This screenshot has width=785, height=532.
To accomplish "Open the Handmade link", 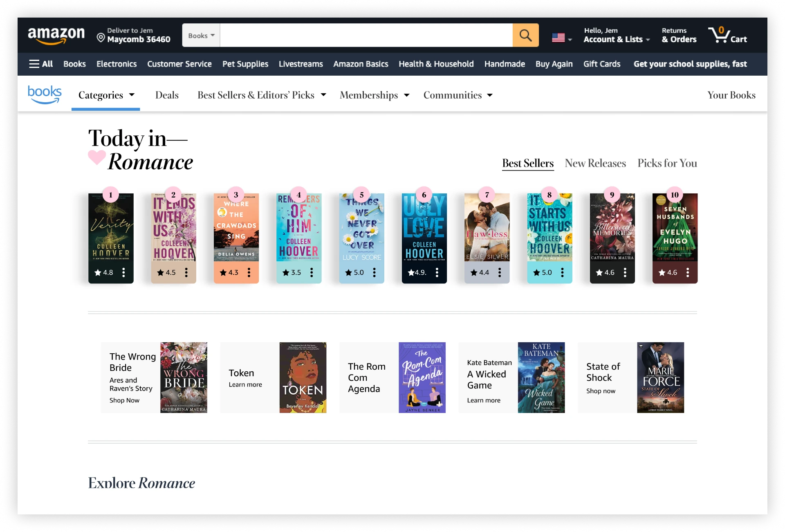I will tap(505, 64).
